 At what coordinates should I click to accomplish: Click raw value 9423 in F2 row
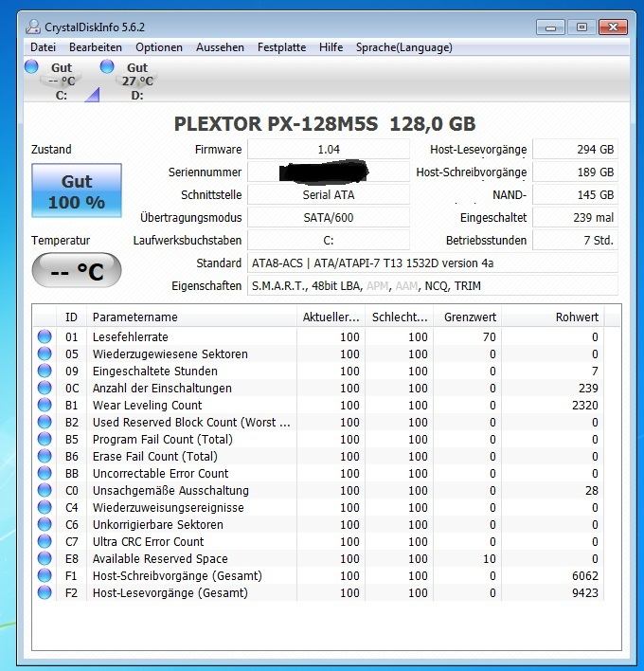(x=585, y=592)
